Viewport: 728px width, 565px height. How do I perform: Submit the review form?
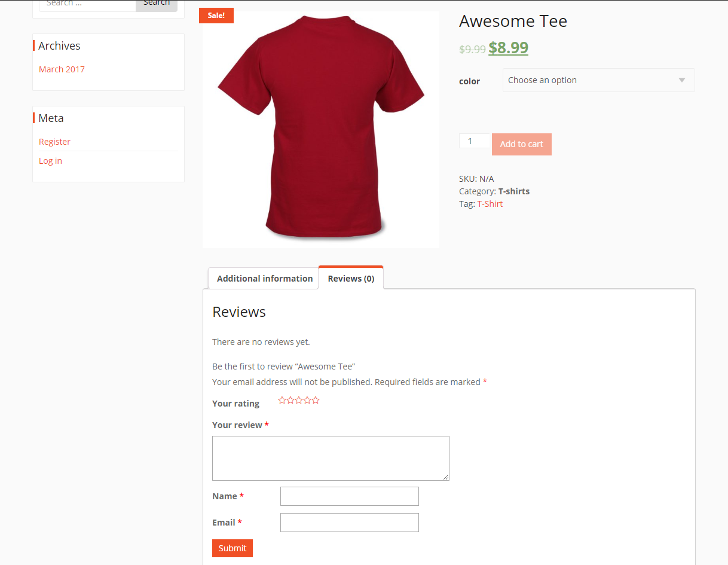click(x=233, y=548)
